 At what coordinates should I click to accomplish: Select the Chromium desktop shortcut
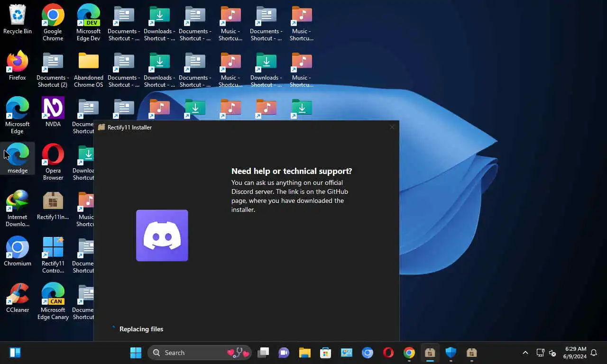(18, 252)
